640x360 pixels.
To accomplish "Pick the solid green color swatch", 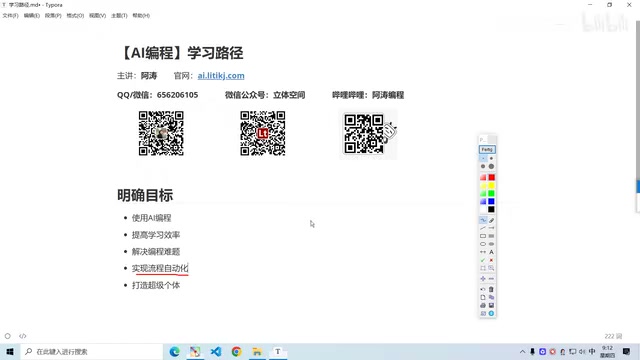I will tap(491, 193).
